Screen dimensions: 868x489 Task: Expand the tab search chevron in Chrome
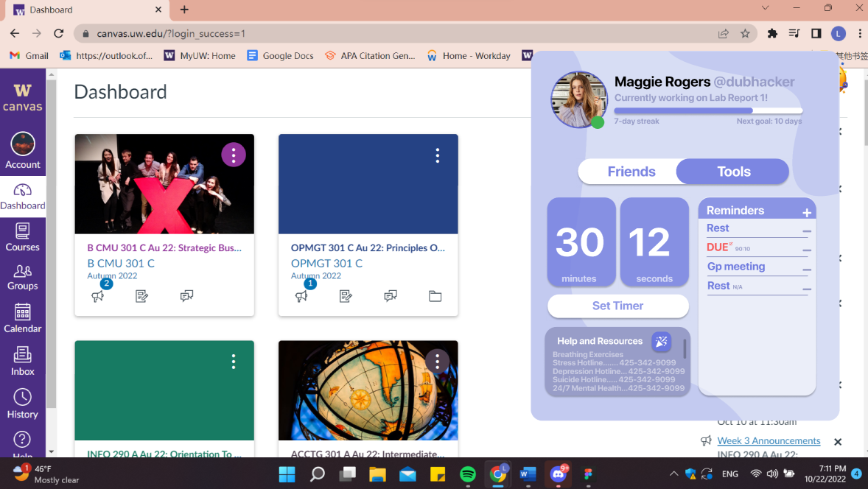(765, 8)
